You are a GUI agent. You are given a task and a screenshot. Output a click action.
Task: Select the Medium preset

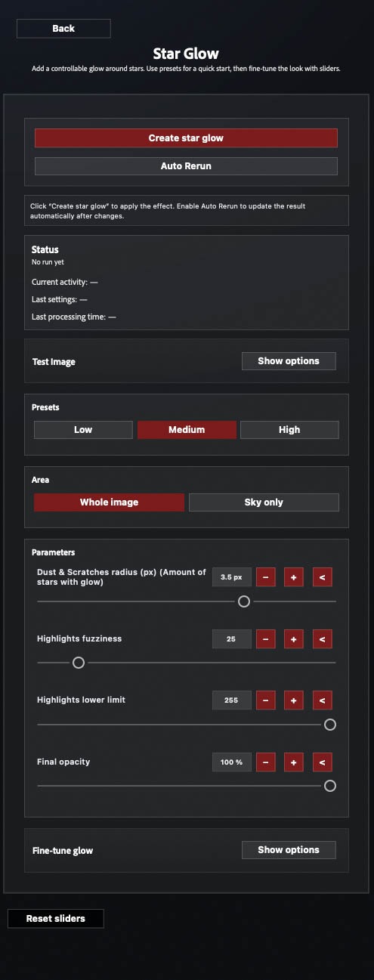click(x=187, y=430)
